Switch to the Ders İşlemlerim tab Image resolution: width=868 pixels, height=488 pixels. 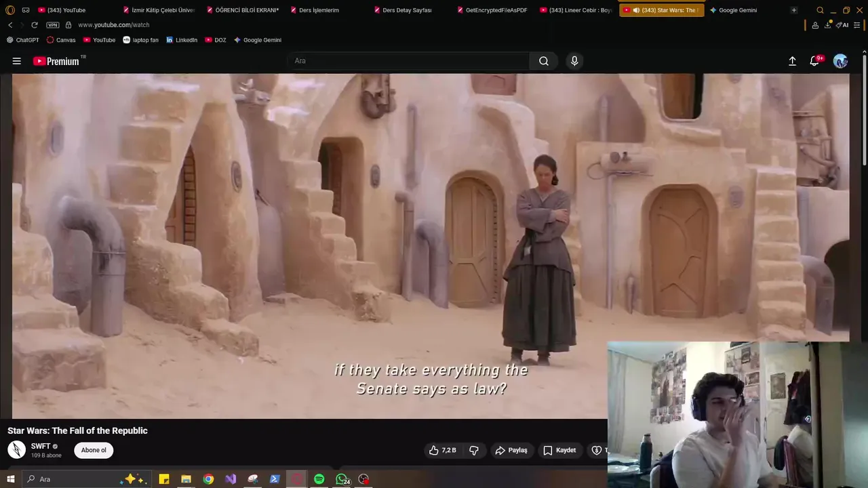[326, 10]
